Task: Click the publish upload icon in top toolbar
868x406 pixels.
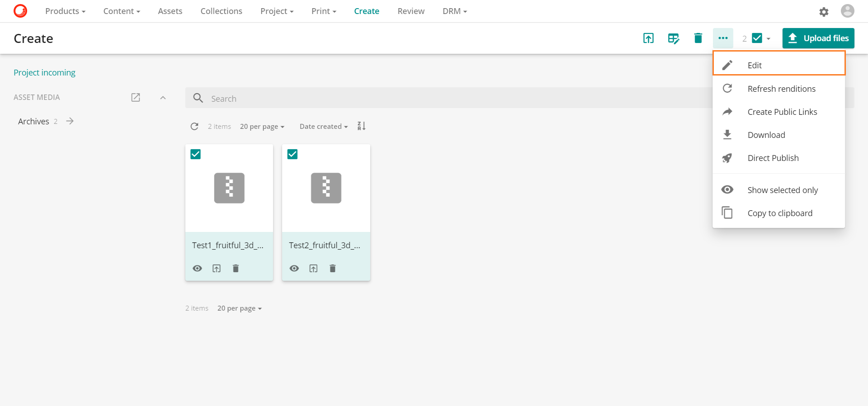Action: [648, 38]
